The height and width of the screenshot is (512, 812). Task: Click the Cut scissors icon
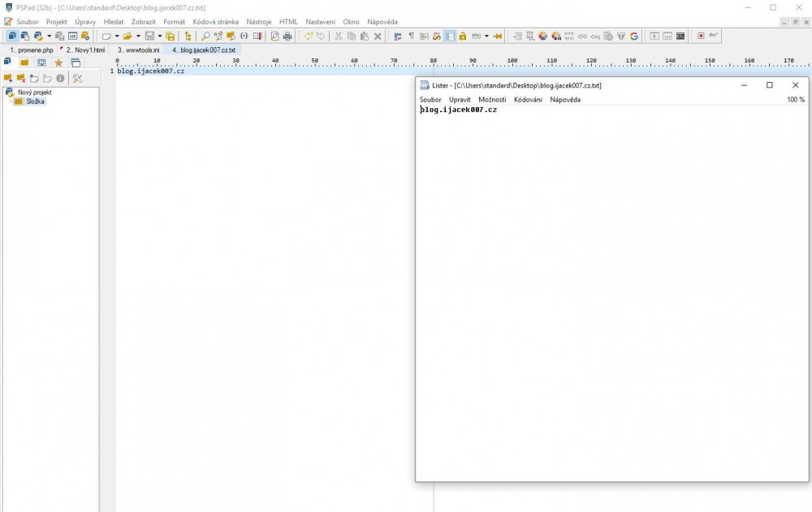pos(339,37)
